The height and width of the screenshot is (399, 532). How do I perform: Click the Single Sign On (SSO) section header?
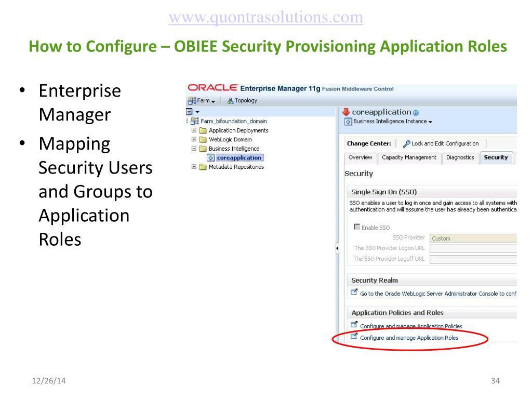coord(384,192)
